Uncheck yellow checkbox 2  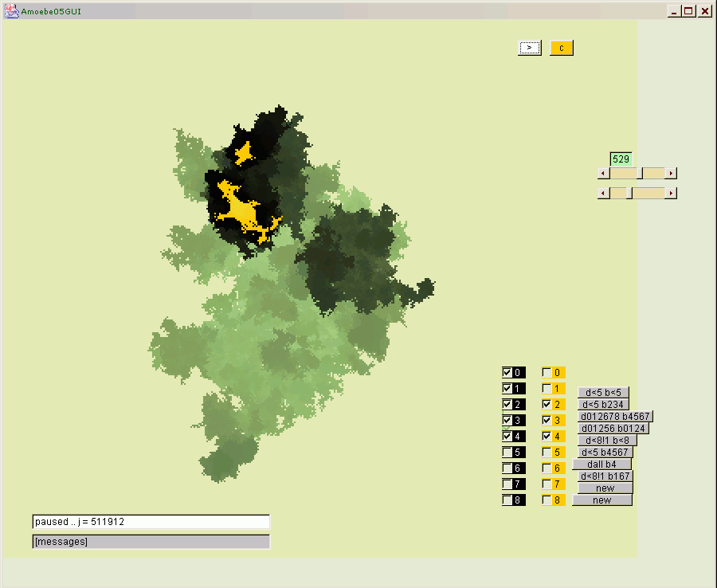(547, 404)
